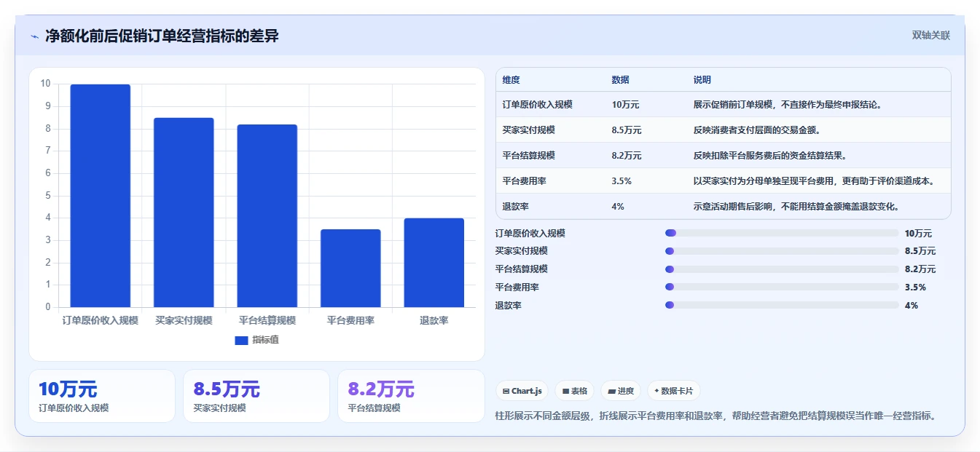
Task: Click table cell 订单原价收入规模
Action: coord(538,105)
